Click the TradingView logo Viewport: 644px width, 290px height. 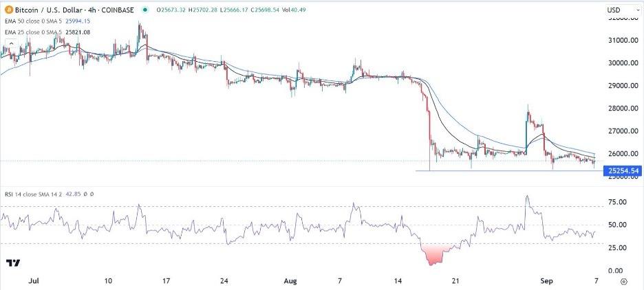click(x=12, y=263)
